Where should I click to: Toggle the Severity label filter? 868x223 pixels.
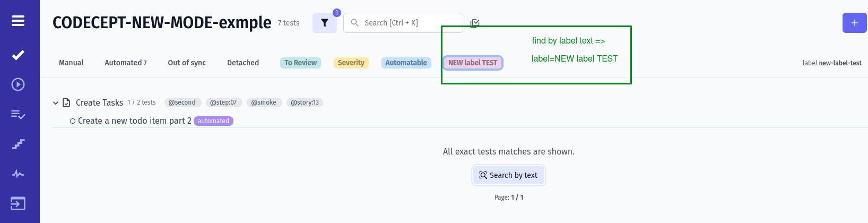[351, 63]
